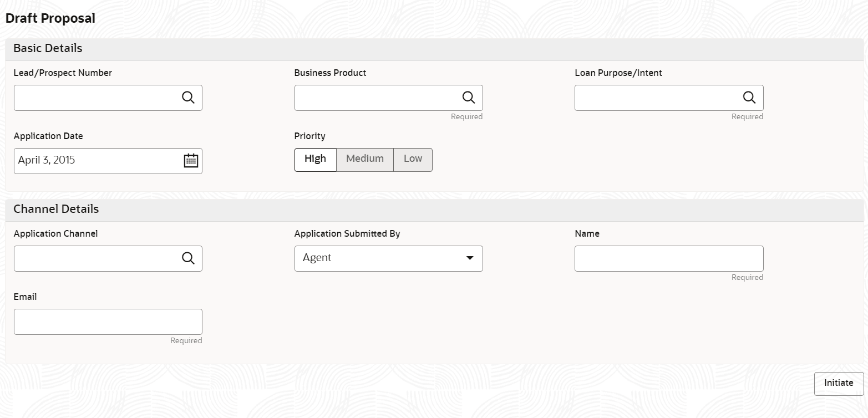The height and width of the screenshot is (418, 868).
Task: Click the Application Channel search icon
Action: [x=189, y=258]
